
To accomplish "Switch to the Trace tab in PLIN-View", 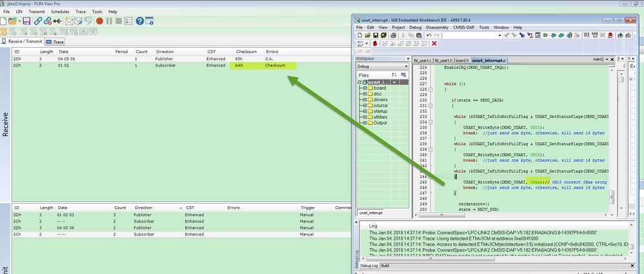I will pos(55,42).
